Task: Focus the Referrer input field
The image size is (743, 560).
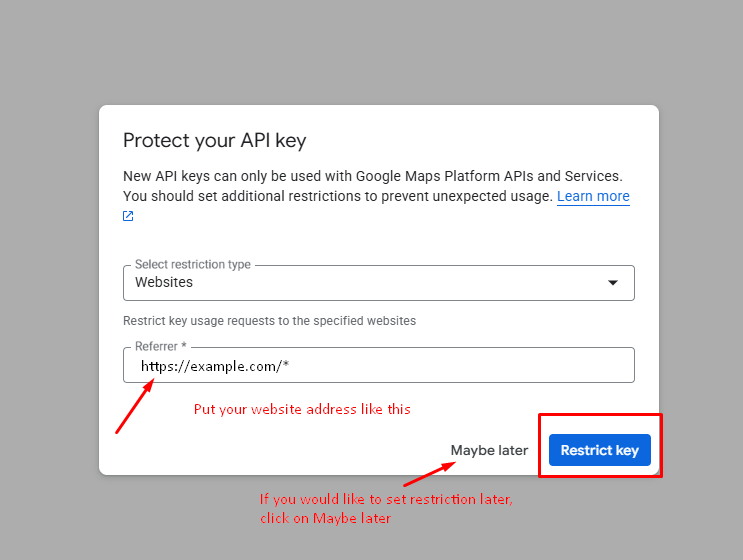Action: (x=450, y=366)
